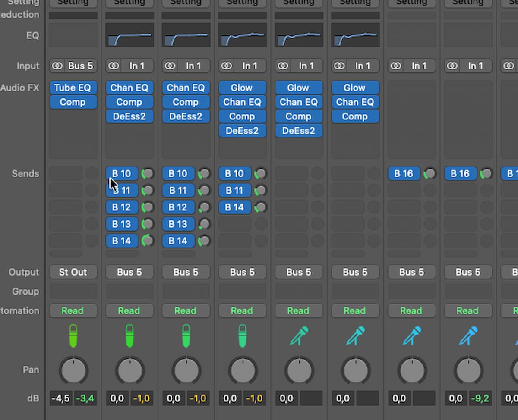518x420 pixels.
Task: Click the -4,5 fader value field
Action: [60, 398]
